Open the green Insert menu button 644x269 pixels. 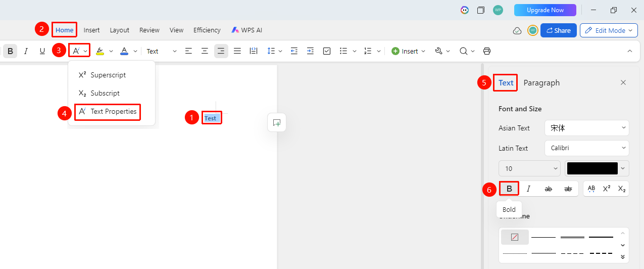tap(408, 51)
